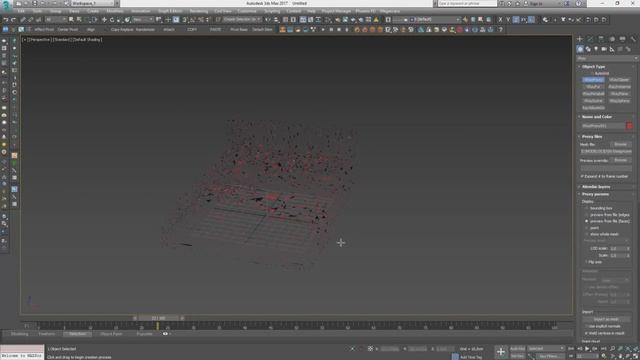Image resolution: width=640 pixels, height=360 pixels.
Task: Undo the last action in main toolbar
Action: pos(6,20)
